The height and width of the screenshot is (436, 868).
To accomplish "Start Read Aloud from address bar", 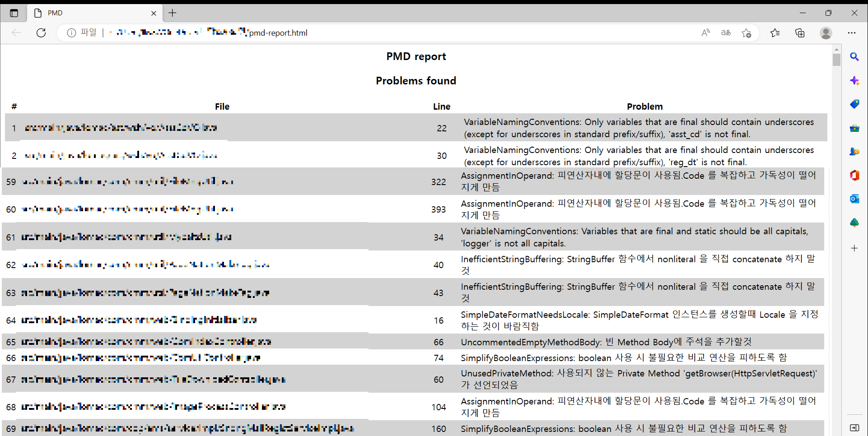I will tap(705, 32).
